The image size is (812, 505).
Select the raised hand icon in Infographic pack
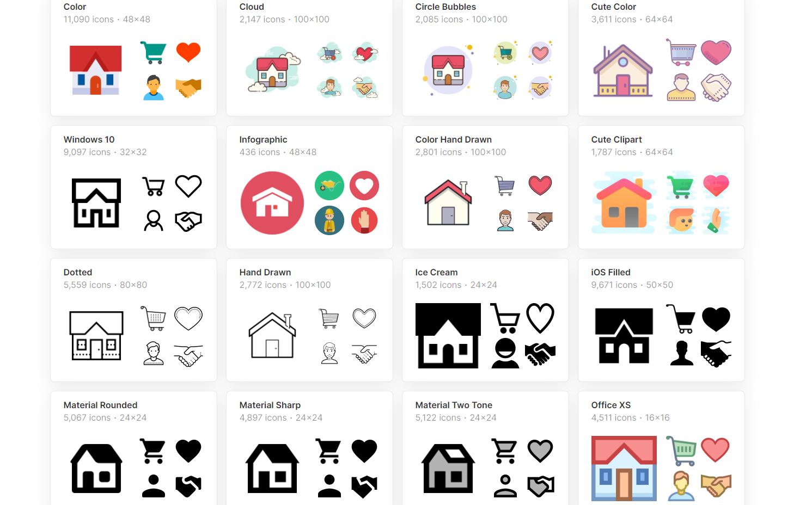coord(364,220)
